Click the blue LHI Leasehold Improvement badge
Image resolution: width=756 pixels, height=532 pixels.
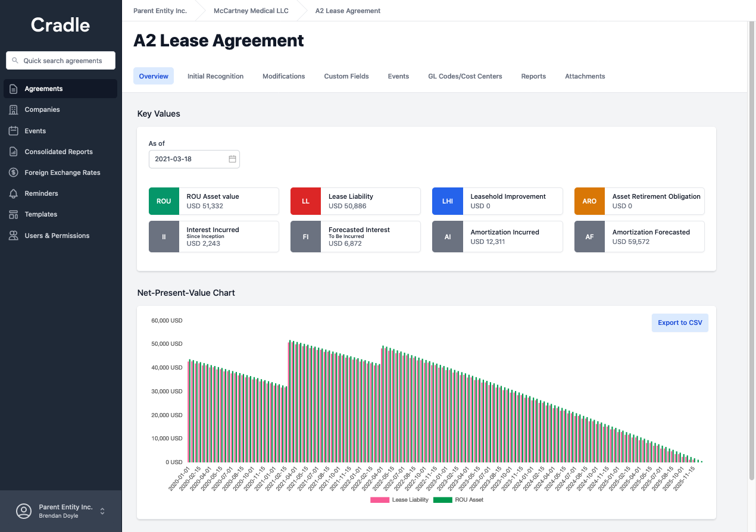click(447, 201)
